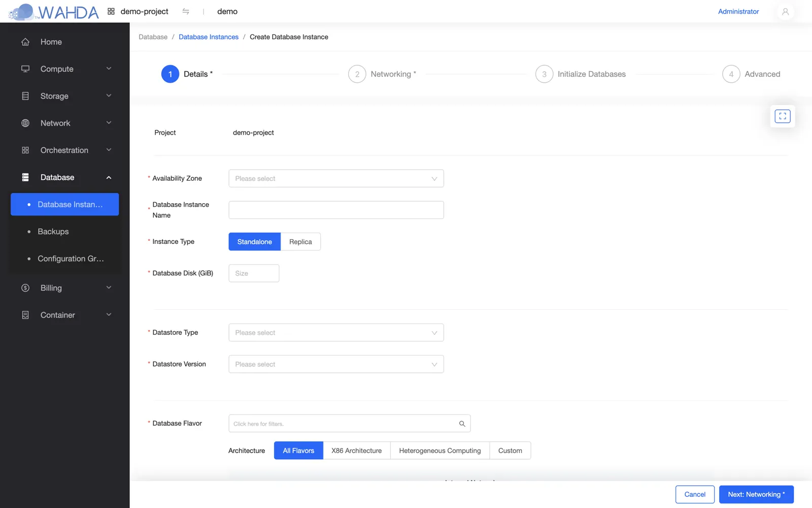Expand the Compute menu chevron
Viewport: 812px width, 508px height.
coord(109,69)
